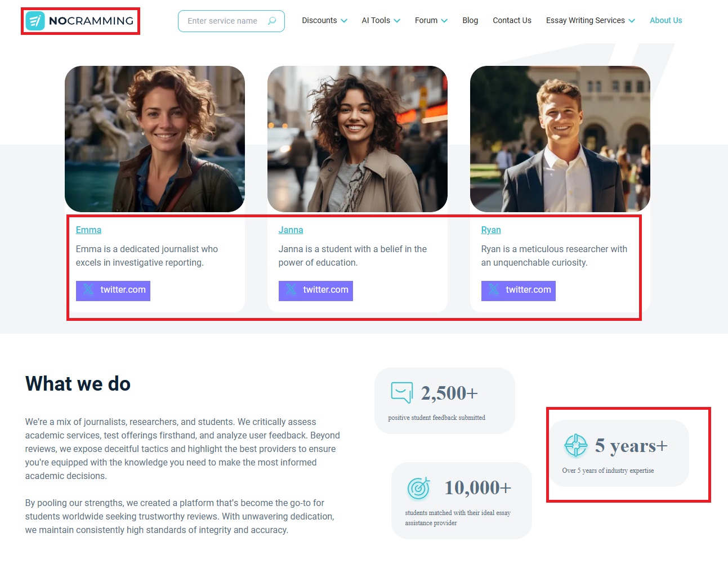The image size is (728, 564).
Task: Open Emma's profile name link
Action: [88, 230]
